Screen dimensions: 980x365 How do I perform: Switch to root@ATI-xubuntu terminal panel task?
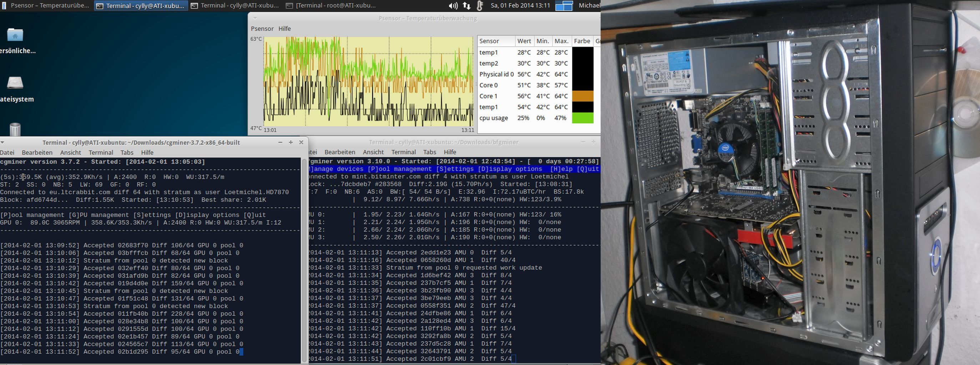331,6
